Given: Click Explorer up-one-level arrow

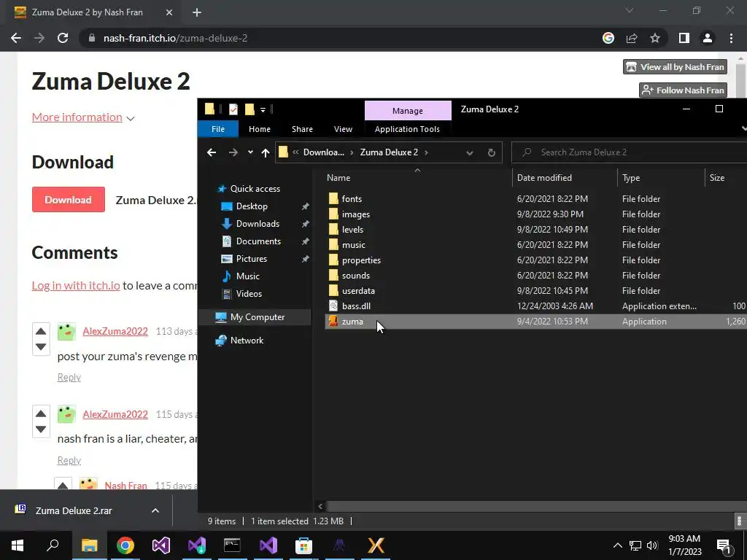Looking at the screenshot, I should pos(266,152).
